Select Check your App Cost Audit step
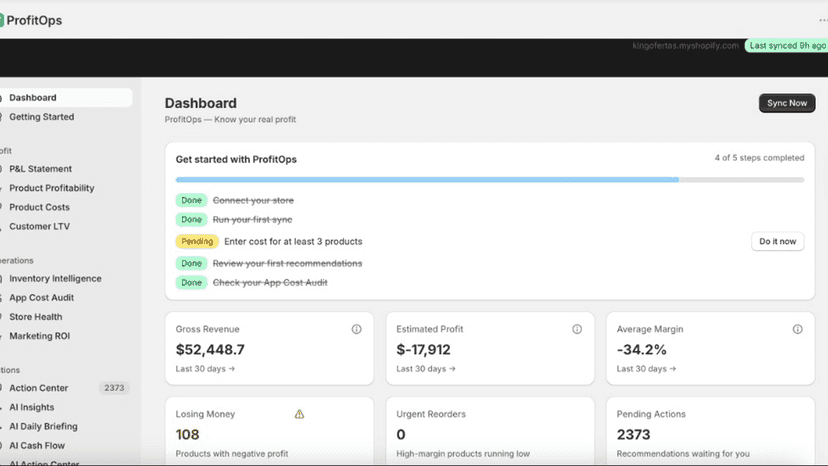 [x=270, y=283]
